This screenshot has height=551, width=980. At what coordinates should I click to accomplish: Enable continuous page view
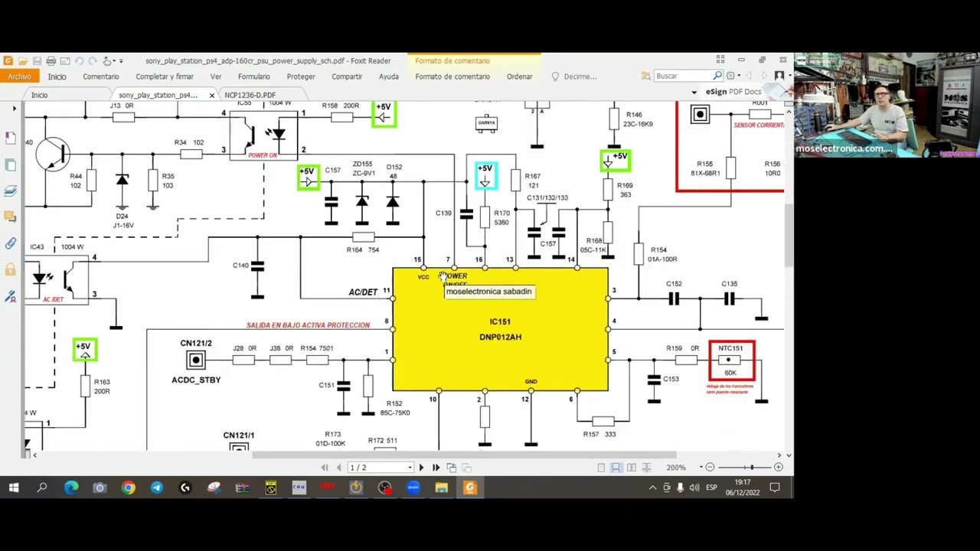(616, 468)
